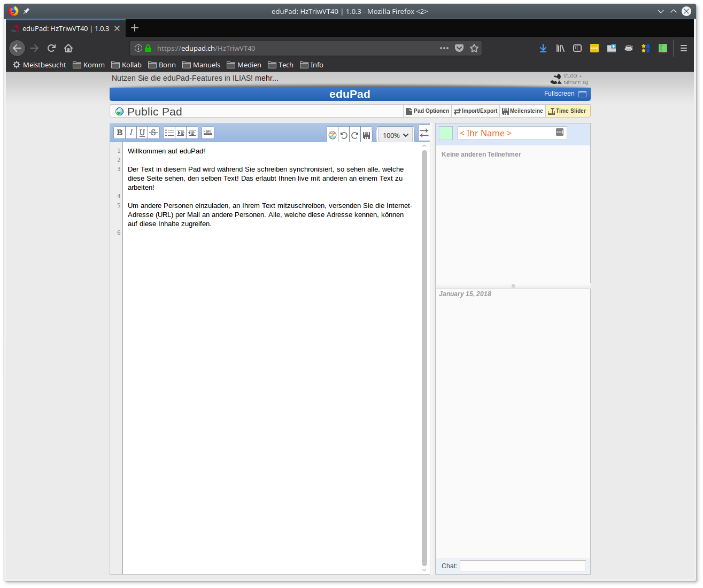This screenshot has width=703, height=588.
Task: Click the screenshot extension icon with plus
Action: click(x=612, y=48)
